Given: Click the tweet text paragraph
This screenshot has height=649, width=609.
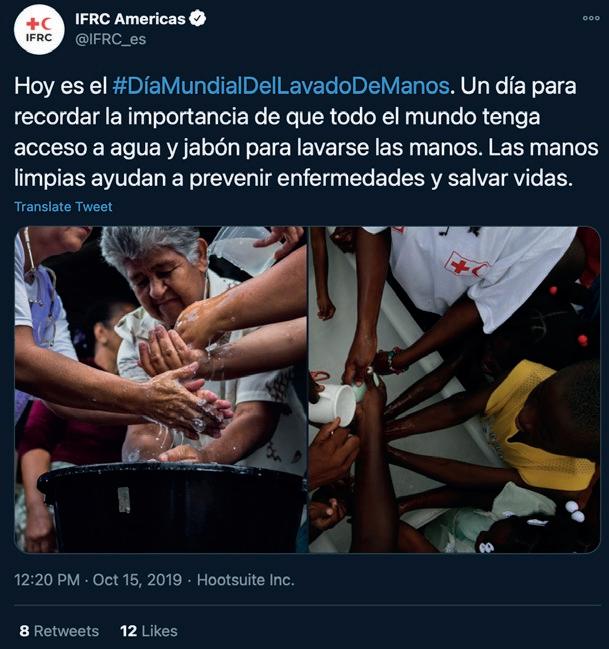Looking at the screenshot, I should point(306,132).
